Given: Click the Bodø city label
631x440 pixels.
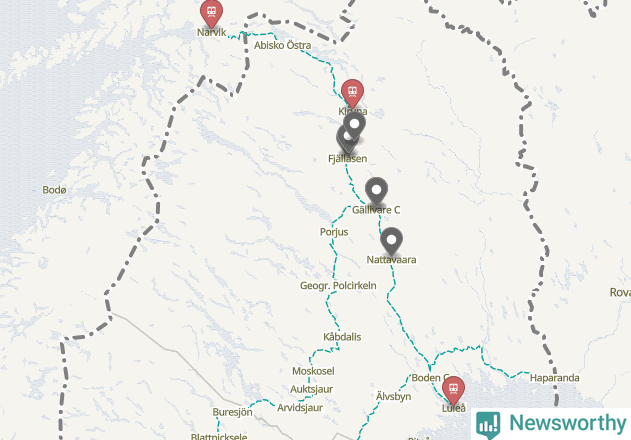Looking at the screenshot, I should 54,190.
